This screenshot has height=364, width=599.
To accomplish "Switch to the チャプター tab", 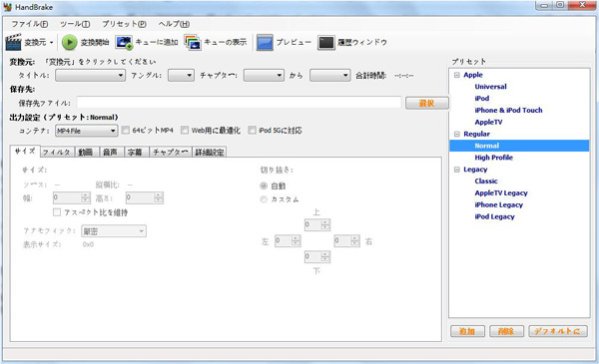I will pos(171,153).
